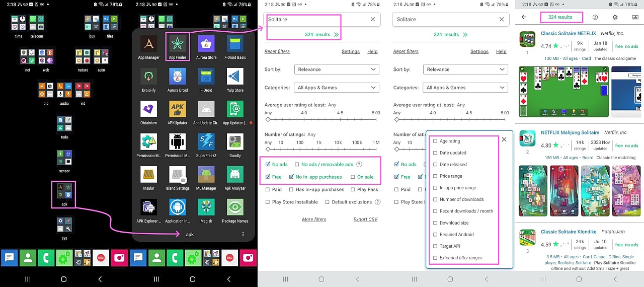Check 'Extended filter ranges' option
This screenshot has width=644, height=287.
click(435, 258)
